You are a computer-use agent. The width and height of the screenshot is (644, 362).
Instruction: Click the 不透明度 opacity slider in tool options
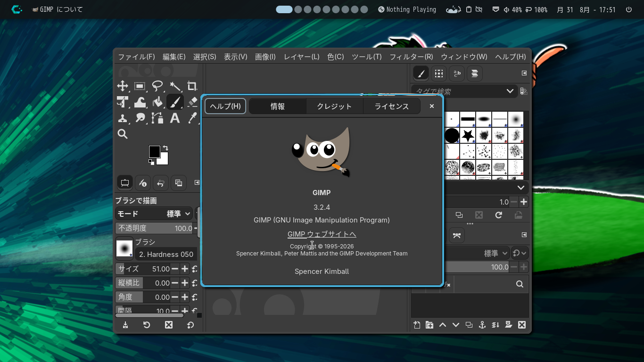pos(155,228)
